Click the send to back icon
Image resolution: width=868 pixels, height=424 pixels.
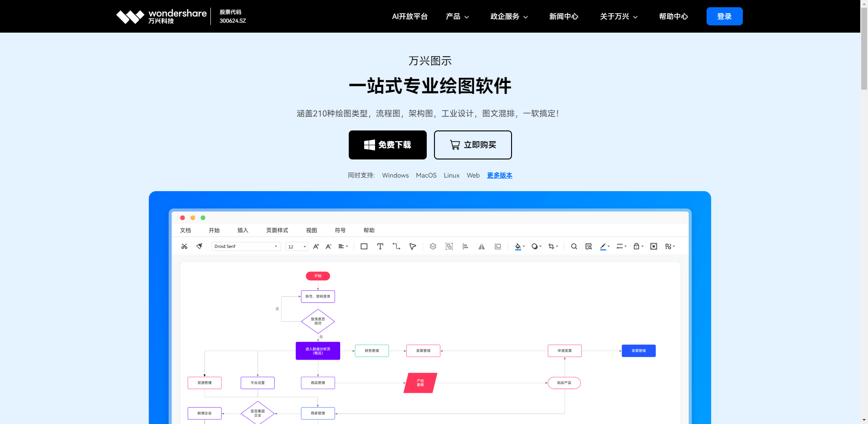(498, 246)
